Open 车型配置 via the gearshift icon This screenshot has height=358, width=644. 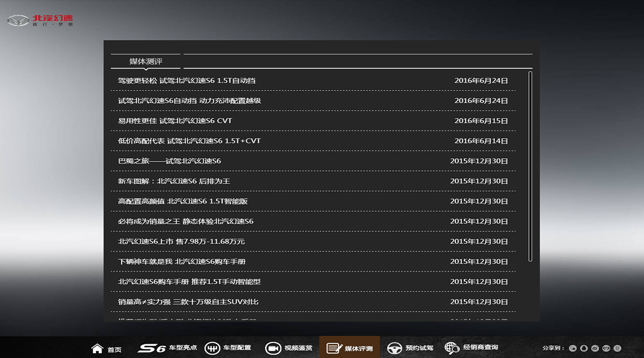click(x=212, y=348)
